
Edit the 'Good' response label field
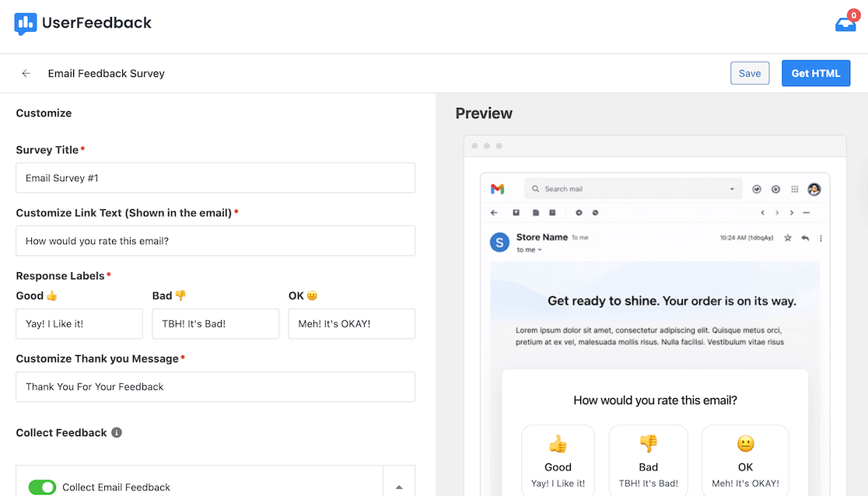(x=79, y=323)
